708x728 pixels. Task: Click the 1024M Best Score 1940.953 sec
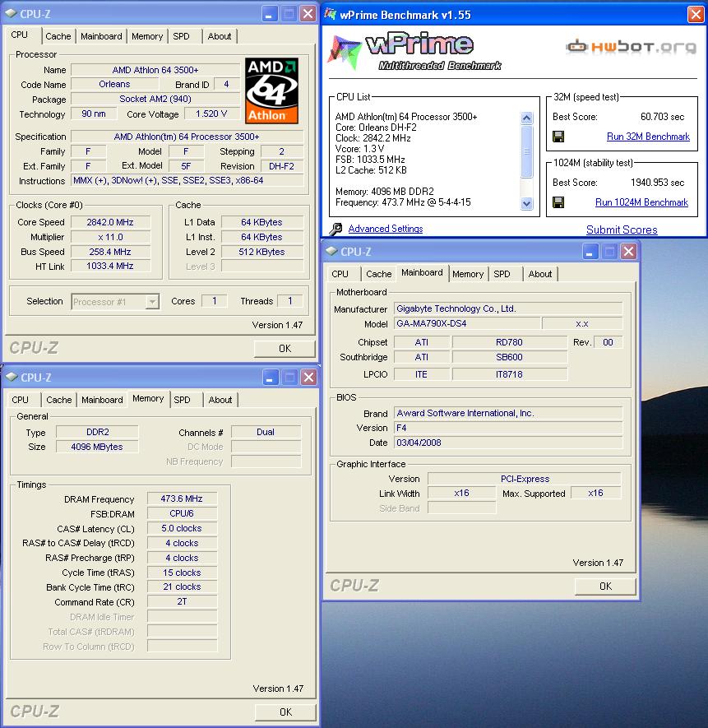[x=657, y=183]
